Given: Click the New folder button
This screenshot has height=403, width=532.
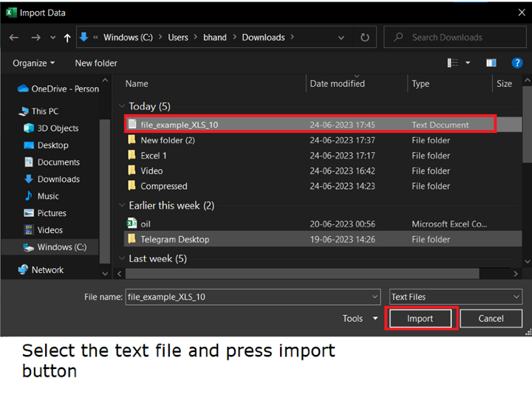Looking at the screenshot, I should [x=96, y=63].
